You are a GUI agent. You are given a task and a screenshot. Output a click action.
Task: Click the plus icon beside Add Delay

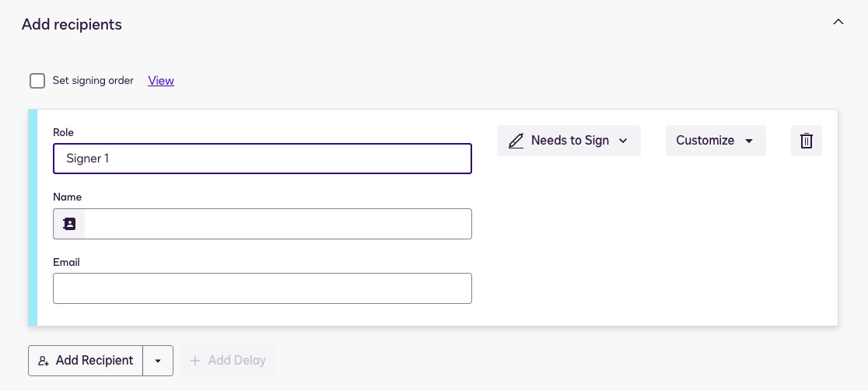(x=195, y=361)
